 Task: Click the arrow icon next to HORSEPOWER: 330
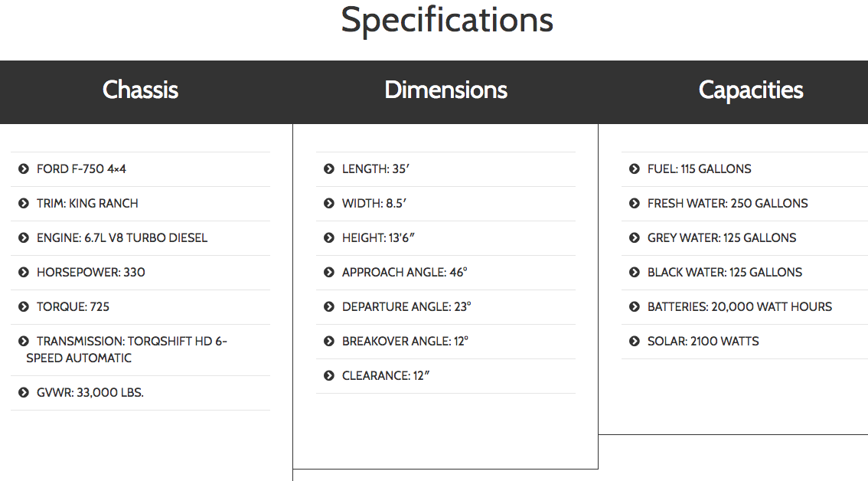coord(24,273)
